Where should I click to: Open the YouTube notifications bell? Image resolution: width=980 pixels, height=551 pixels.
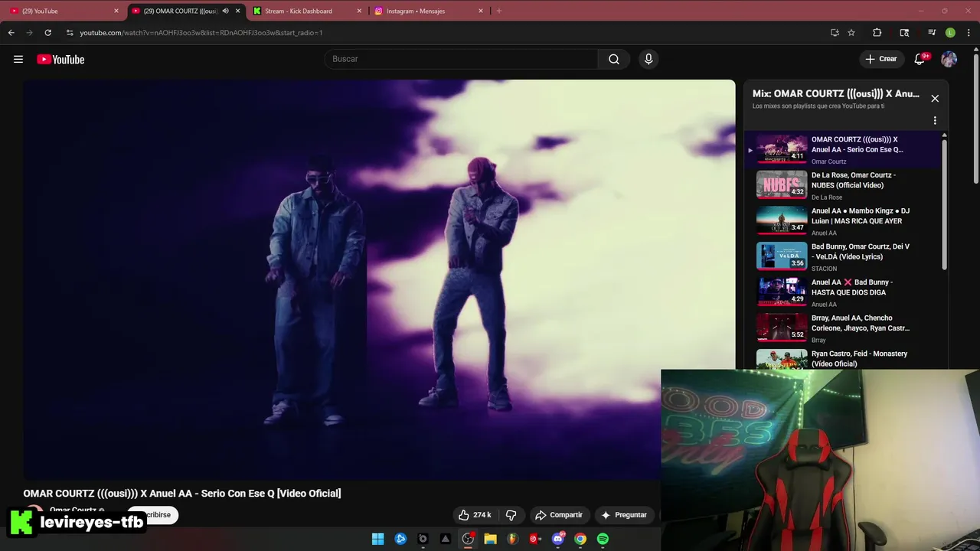920,59
